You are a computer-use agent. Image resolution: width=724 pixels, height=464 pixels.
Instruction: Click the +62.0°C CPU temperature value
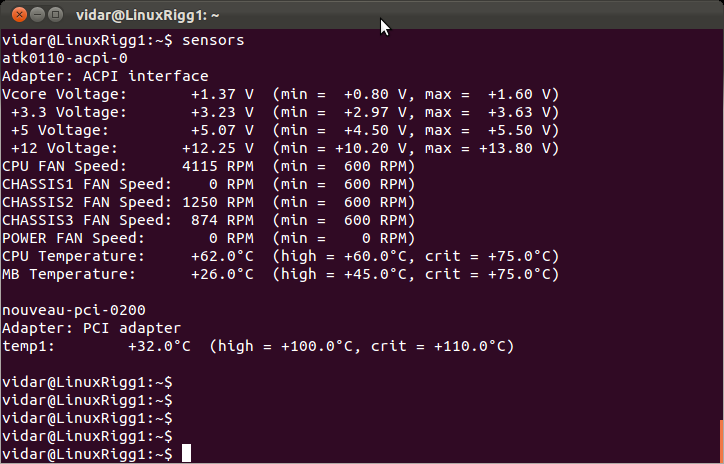coord(223,256)
